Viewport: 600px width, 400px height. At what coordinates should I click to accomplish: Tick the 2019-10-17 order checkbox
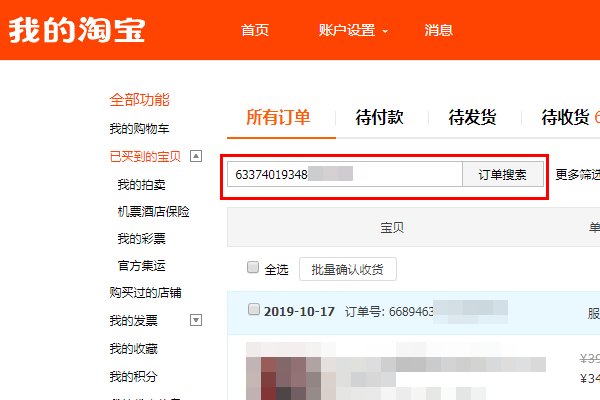[254, 309]
